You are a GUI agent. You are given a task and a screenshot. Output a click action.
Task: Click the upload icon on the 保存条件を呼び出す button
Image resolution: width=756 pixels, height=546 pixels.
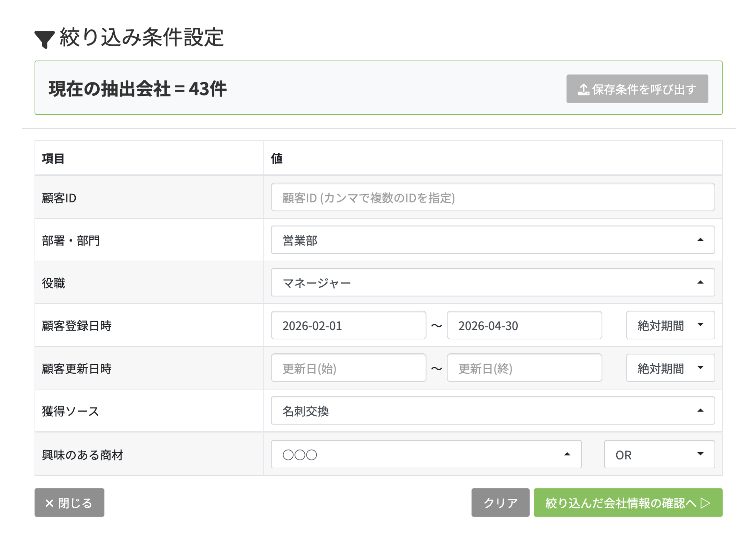[x=583, y=90]
